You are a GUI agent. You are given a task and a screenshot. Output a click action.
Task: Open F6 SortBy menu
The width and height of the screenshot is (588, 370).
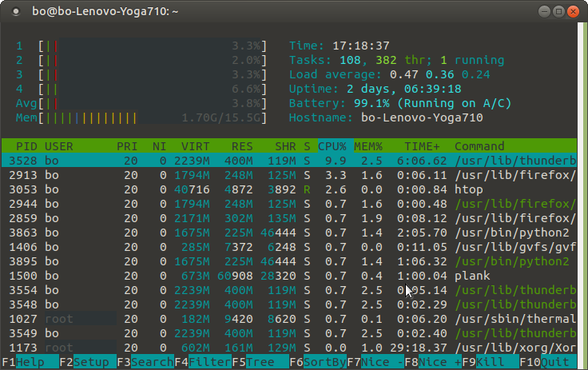click(x=318, y=362)
